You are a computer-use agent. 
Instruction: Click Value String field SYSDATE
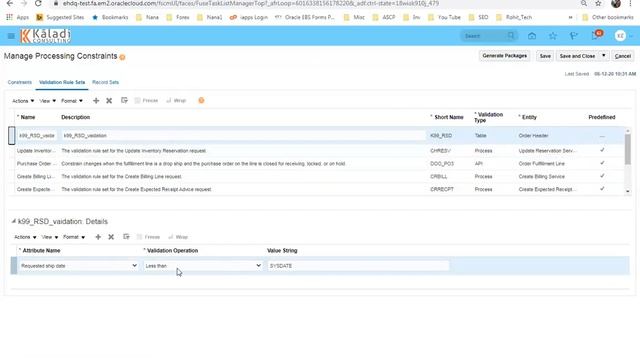coord(358,266)
